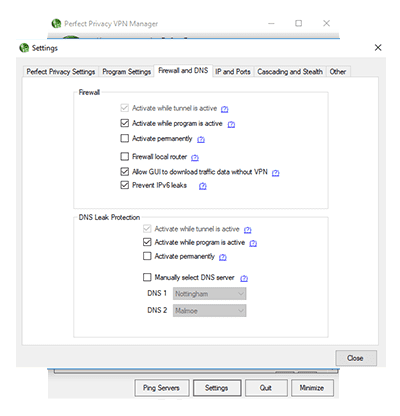Screen dimensions: 400x416
Task: Click Ping Servers in VPN Manager window
Action: coord(162,388)
